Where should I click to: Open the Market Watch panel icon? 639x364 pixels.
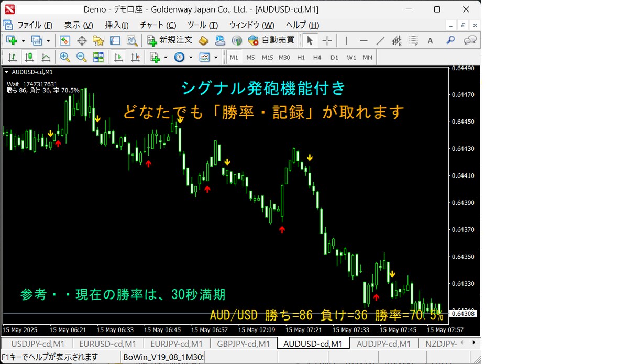[x=65, y=40]
